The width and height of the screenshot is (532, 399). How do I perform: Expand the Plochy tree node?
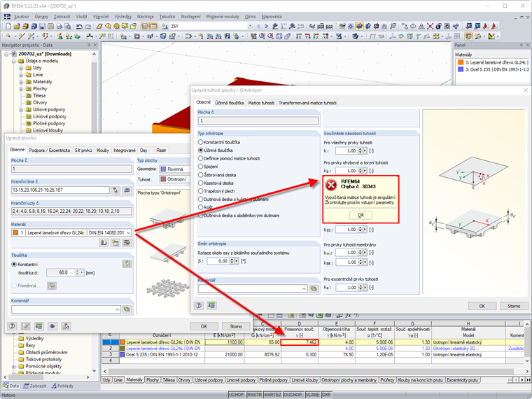click(21, 89)
